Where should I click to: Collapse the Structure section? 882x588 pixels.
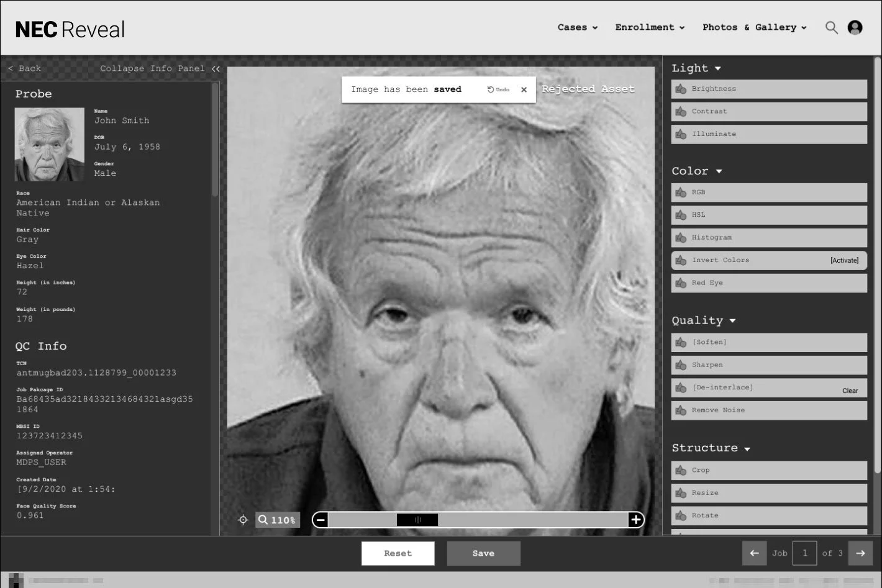tap(747, 449)
